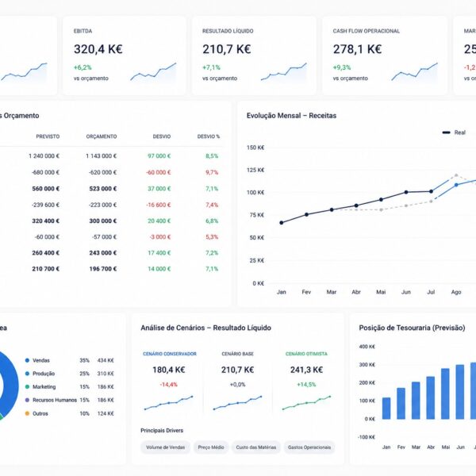Select the Gastos Operacionais driver chip
The width and height of the screenshot is (476, 476).
pyautogui.click(x=309, y=447)
